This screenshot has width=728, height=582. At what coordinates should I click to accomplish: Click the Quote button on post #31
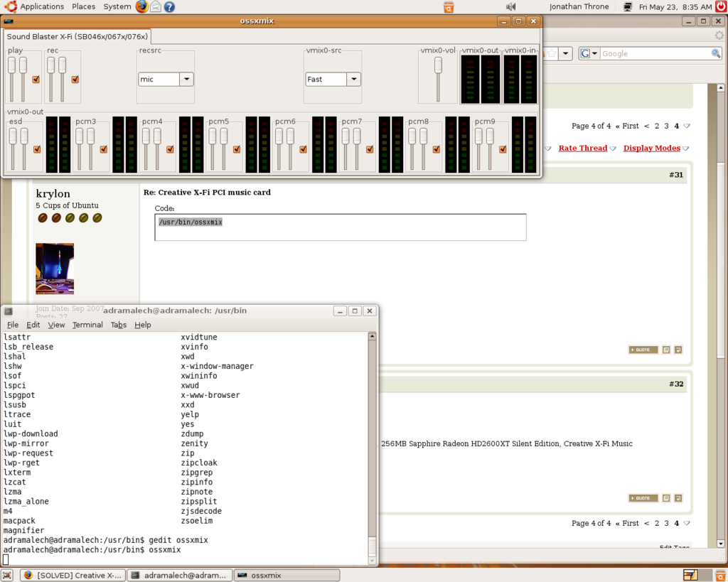pyautogui.click(x=643, y=350)
